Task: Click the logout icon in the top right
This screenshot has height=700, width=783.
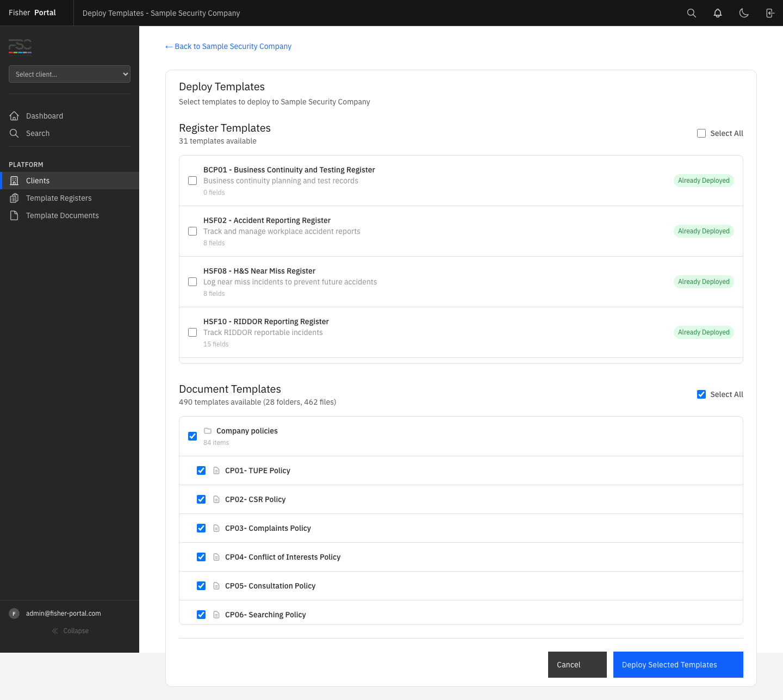Action: pos(769,13)
